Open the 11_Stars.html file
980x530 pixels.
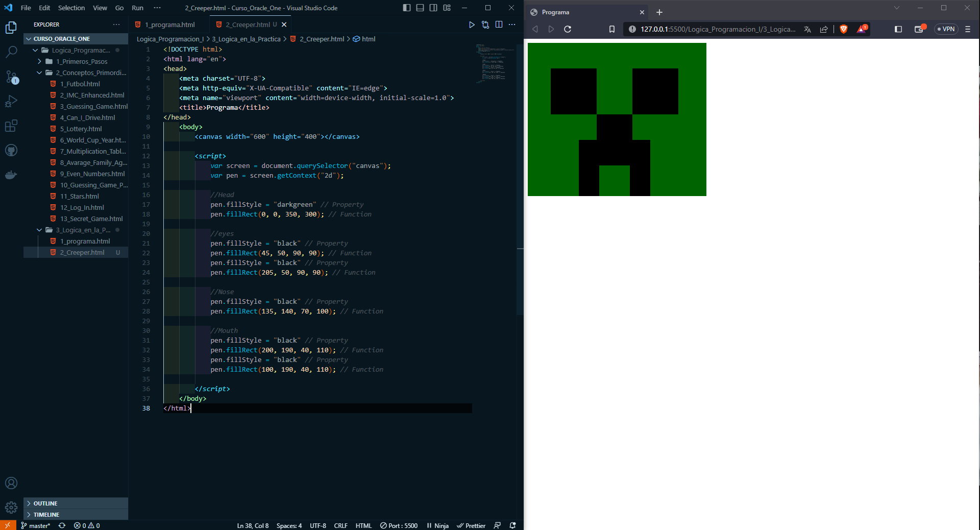point(76,196)
